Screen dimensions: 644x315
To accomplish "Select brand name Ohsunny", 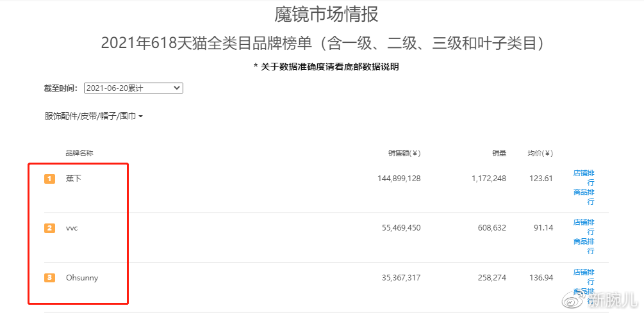I will [82, 278].
